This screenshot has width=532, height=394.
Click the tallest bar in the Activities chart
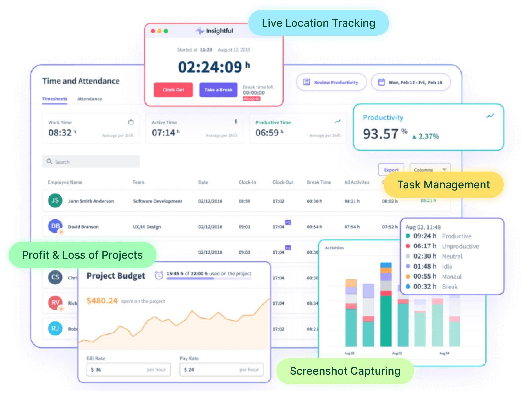click(386, 304)
